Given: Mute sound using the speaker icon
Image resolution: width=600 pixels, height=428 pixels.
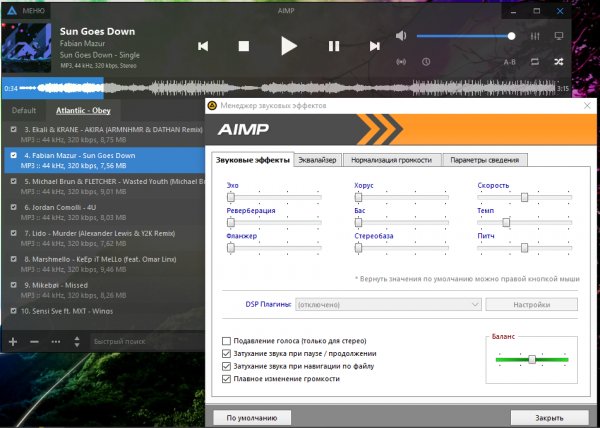Looking at the screenshot, I should point(401,36).
